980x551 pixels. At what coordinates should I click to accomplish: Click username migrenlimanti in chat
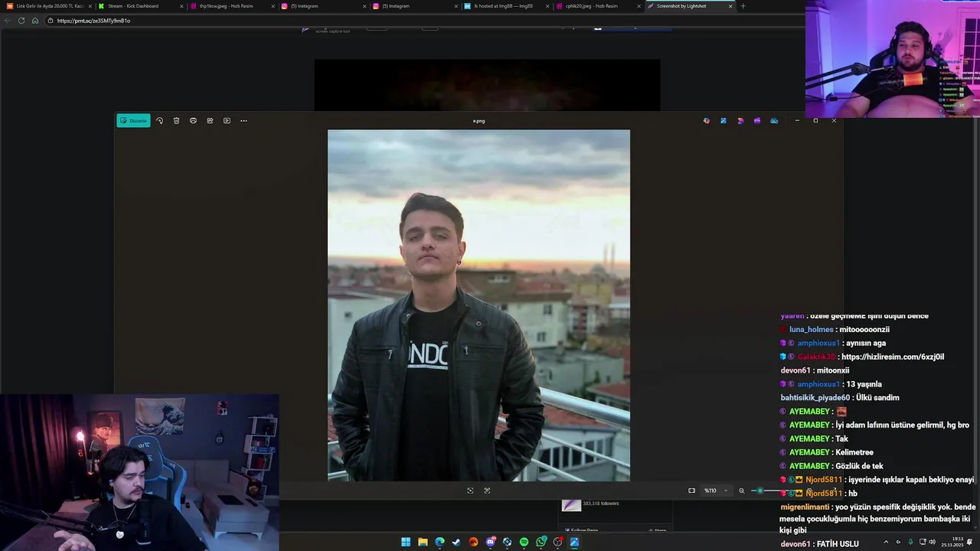[805, 507]
